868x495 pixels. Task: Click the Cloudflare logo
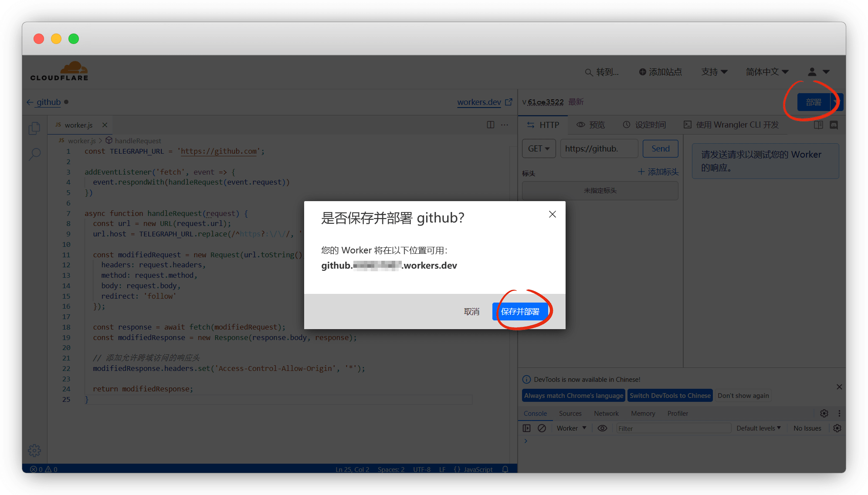point(59,71)
